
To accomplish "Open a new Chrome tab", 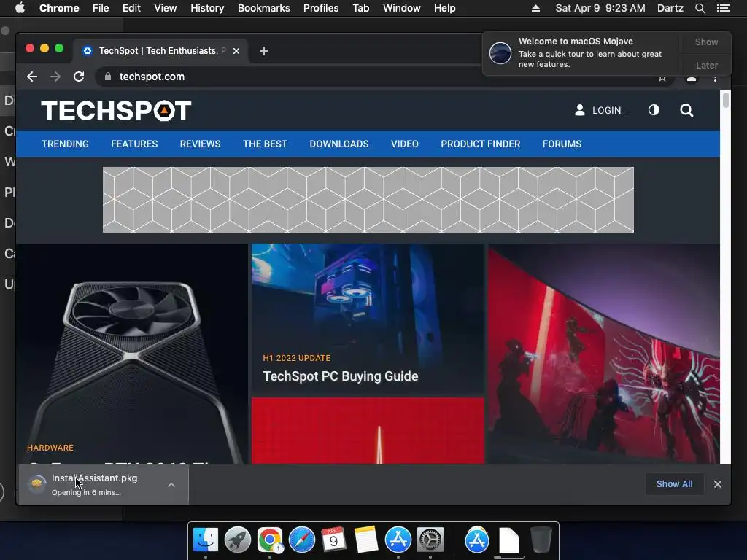I will pos(264,51).
